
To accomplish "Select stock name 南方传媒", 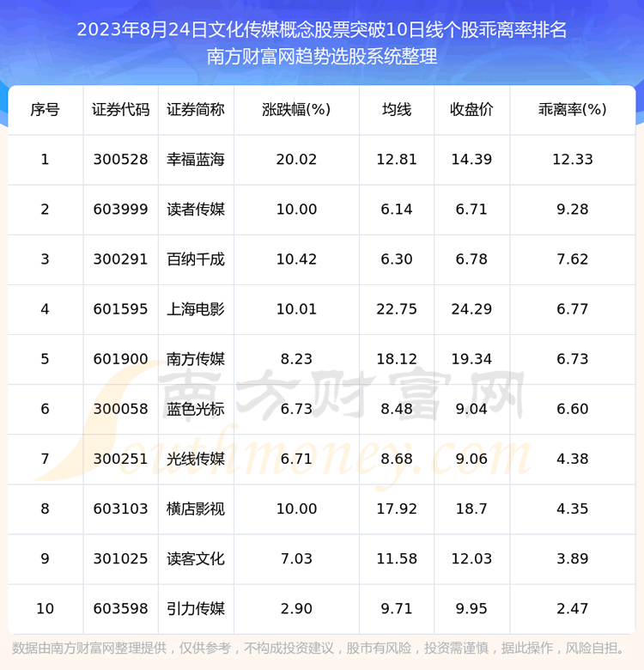I will click(x=196, y=359).
